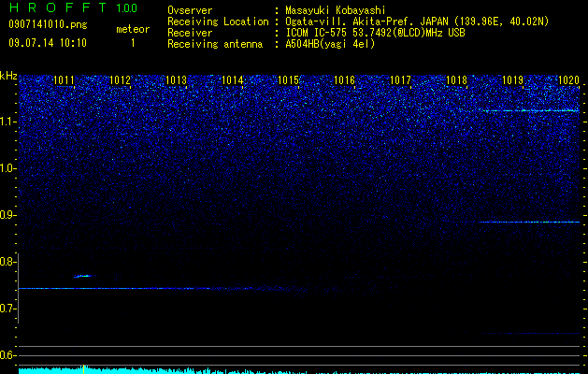The image size is (588, 374).
Task: Click the yellow peak marker in level graph
Action: [x=83, y=369]
